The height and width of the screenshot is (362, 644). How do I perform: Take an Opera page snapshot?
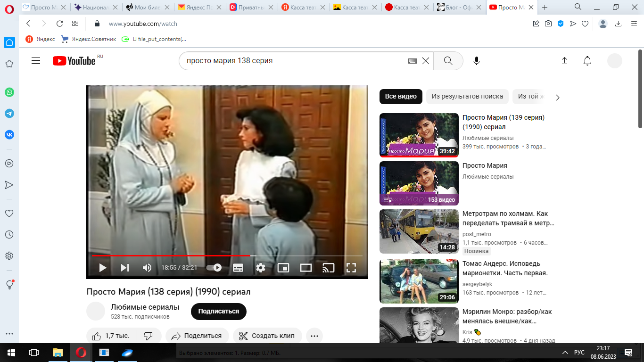tap(548, 24)
